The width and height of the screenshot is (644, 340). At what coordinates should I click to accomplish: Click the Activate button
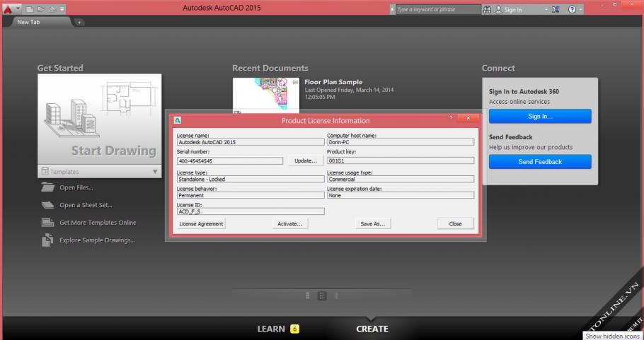(289, 224)
